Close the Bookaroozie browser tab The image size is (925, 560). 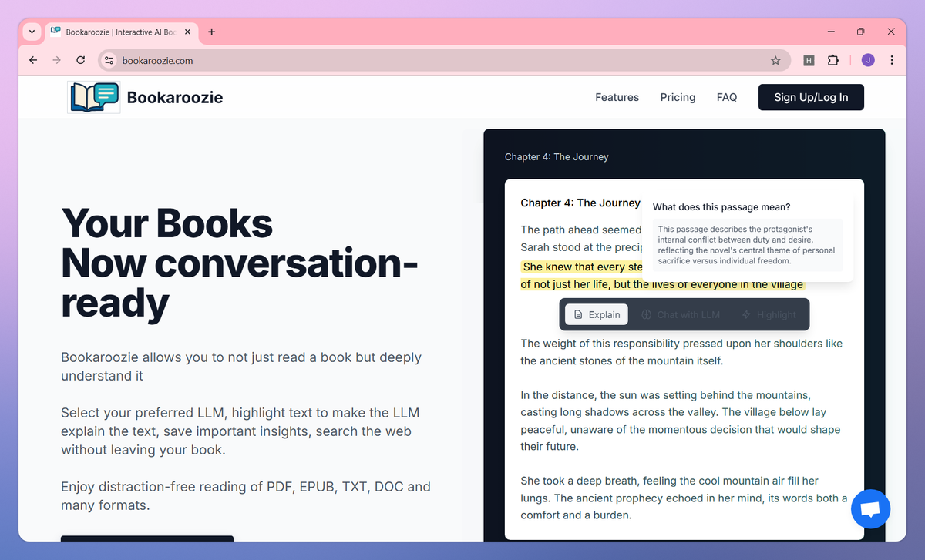click(x=187, y=32)
